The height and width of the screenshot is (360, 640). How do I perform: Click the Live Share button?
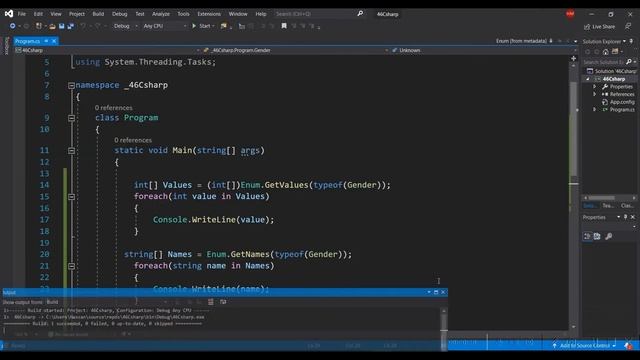coord(599,27)
